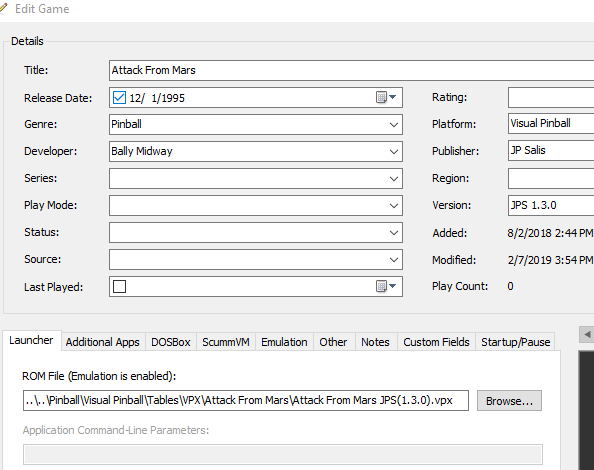The height and width of the screenshot is (470, 594).
Task: Switch to the Startup/Pause tab
Action: point(516,342)
